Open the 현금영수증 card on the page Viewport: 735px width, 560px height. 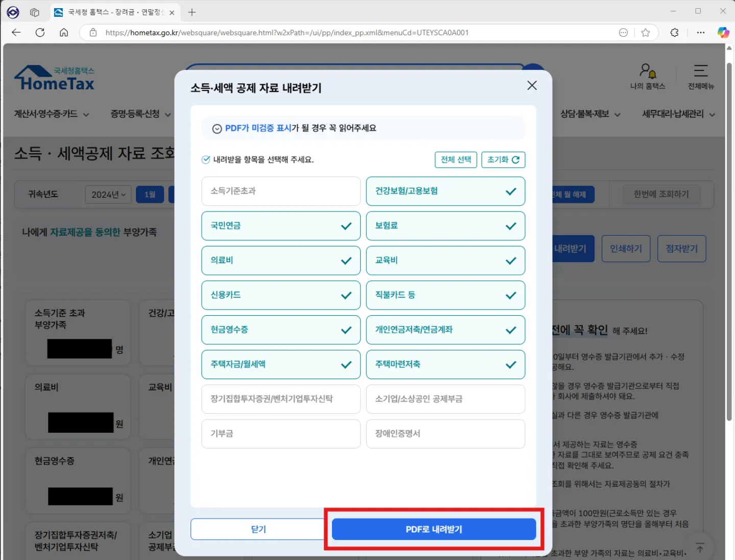click(78, 480)
